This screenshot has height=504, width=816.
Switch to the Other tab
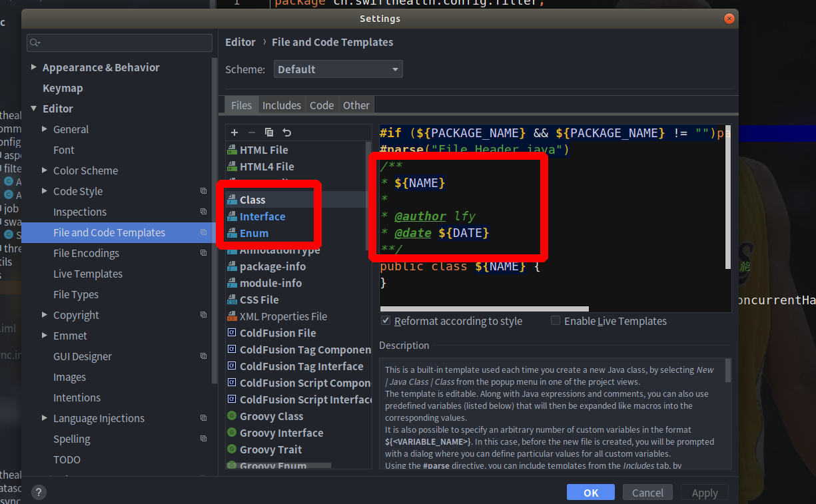tap(356, 105)
